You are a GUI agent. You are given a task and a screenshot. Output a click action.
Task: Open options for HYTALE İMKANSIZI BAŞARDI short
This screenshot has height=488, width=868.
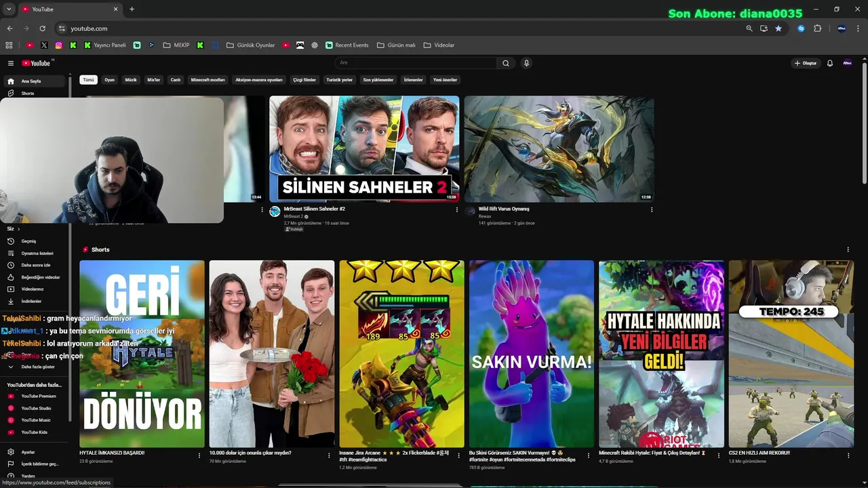pos(199,455)
